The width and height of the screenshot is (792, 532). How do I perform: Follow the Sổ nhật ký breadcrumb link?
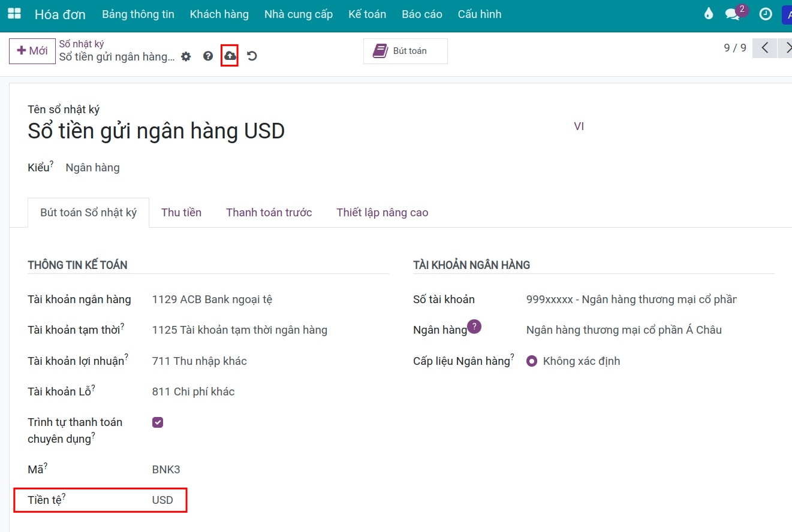pyautogui.click(x=82, y=44)
